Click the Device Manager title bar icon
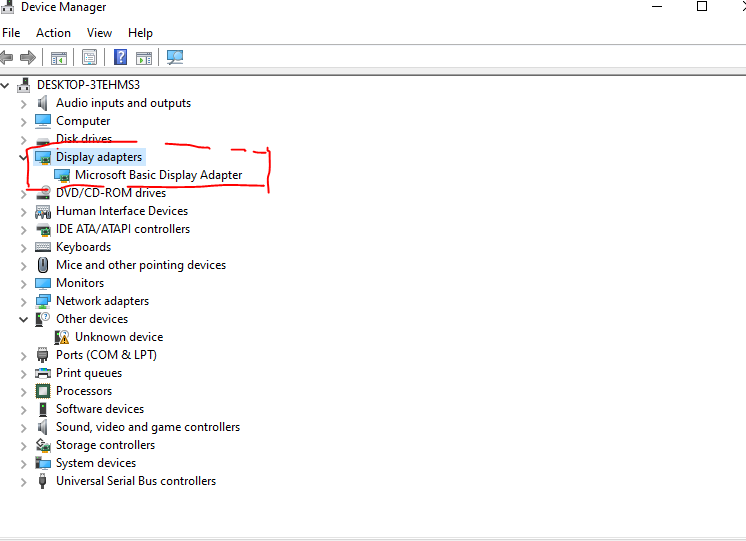 pos(8,7)
